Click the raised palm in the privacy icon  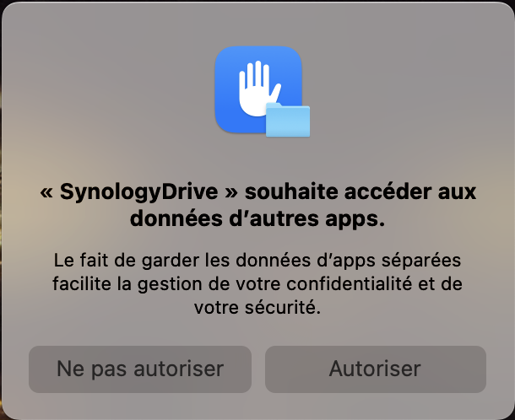pos(259,89)
